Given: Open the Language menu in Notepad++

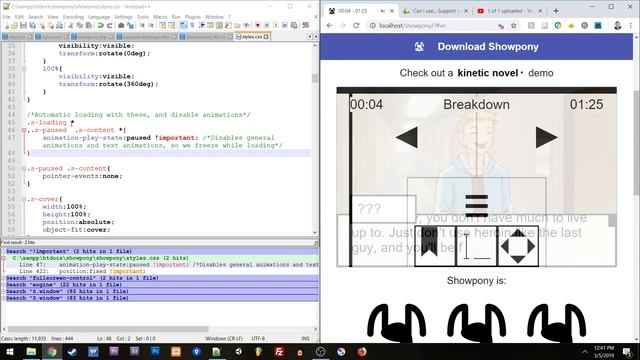Looking at the screenshot, I should (x=99, y=17).
